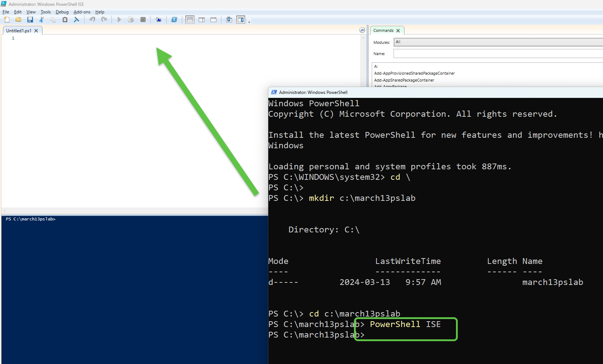Select the Untitled1.ps1 script tab
Viewport: 603px width, 364px height.
19,31
